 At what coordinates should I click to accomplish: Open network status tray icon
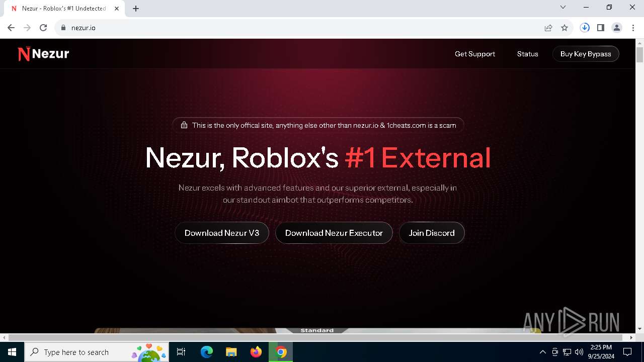point(567,352)
